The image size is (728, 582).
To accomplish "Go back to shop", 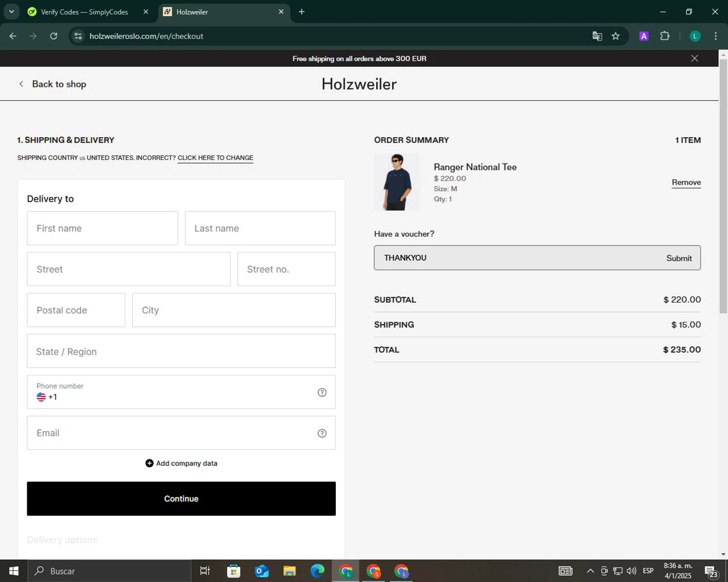I will point(52,84).
